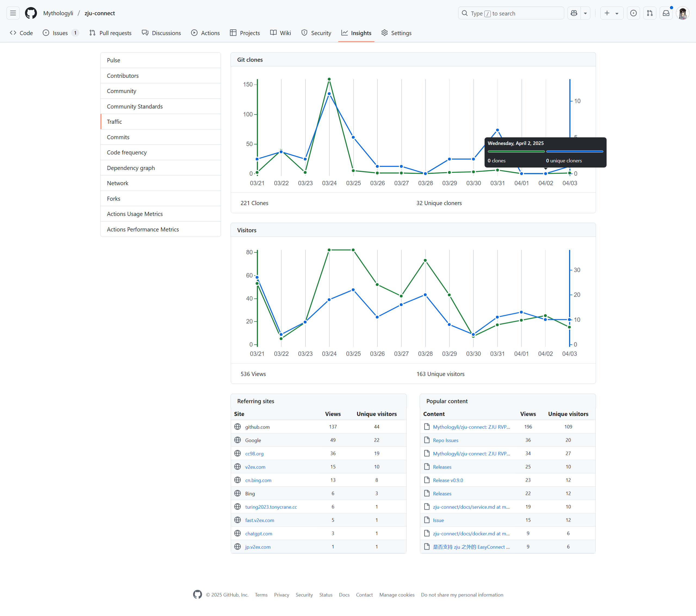
Task: Click the search input field
Action: [x=511, y=13]
